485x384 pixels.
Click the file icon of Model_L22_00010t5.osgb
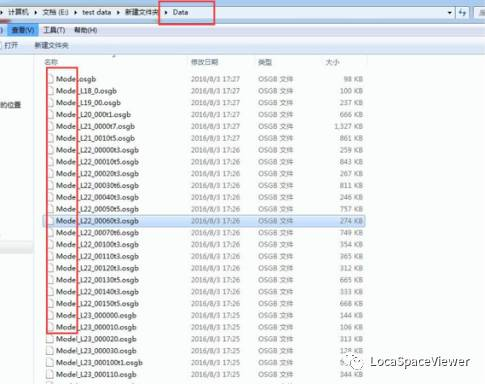[x=50, y=162]
